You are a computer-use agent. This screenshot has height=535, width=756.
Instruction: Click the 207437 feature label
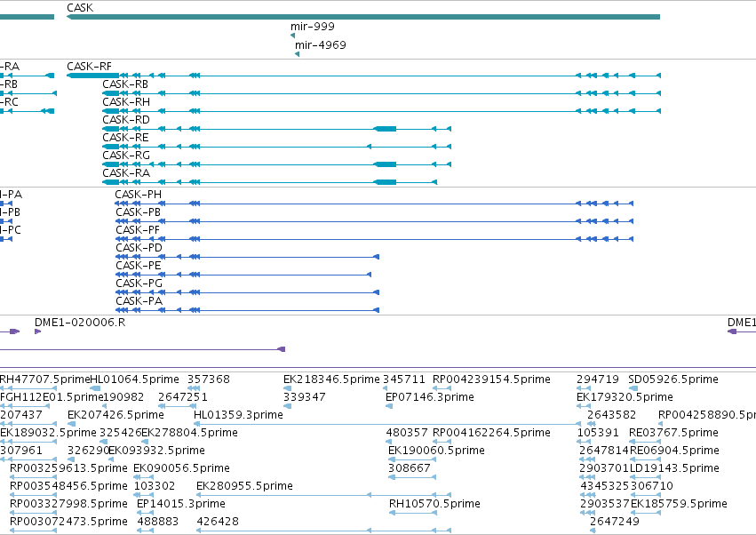21,415
